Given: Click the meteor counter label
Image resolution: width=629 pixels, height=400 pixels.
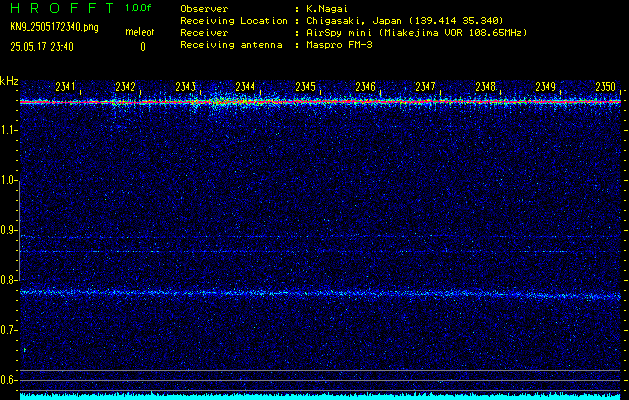Looking at the screenshot, I should click(x=140, y=32).
